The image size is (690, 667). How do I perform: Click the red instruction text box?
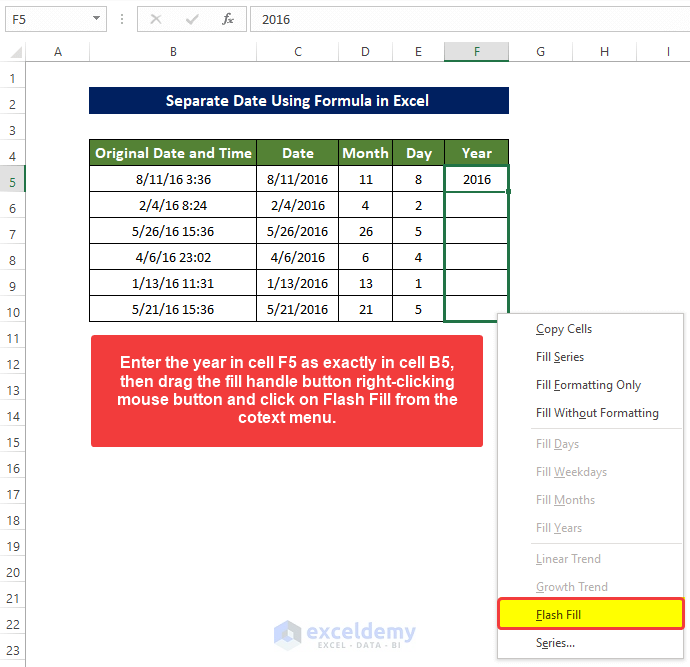(287, 391)
